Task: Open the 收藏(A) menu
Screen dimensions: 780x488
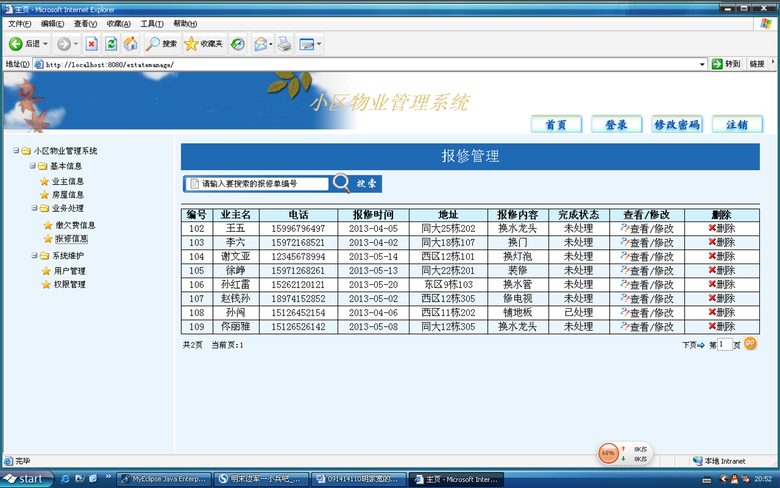Action: (x=118, y=23)
